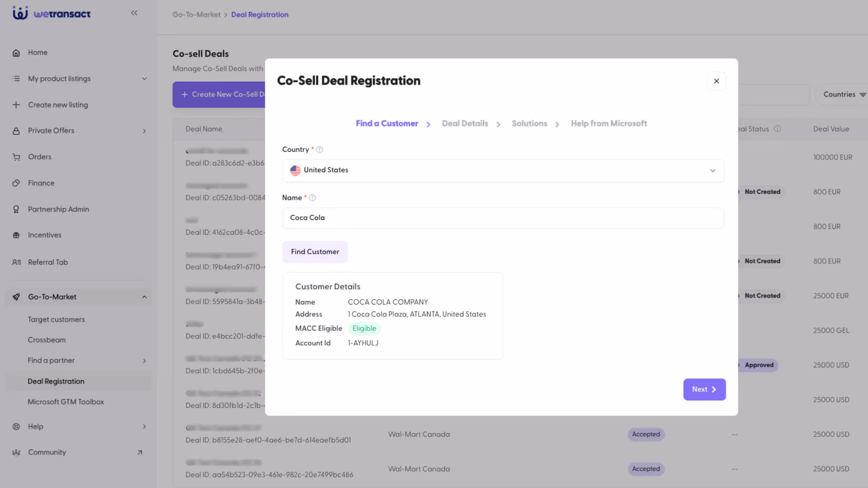Click Deal Registration in the breadcrumb
The height and width of the screenshot is (488, 868).
[260, 15]
